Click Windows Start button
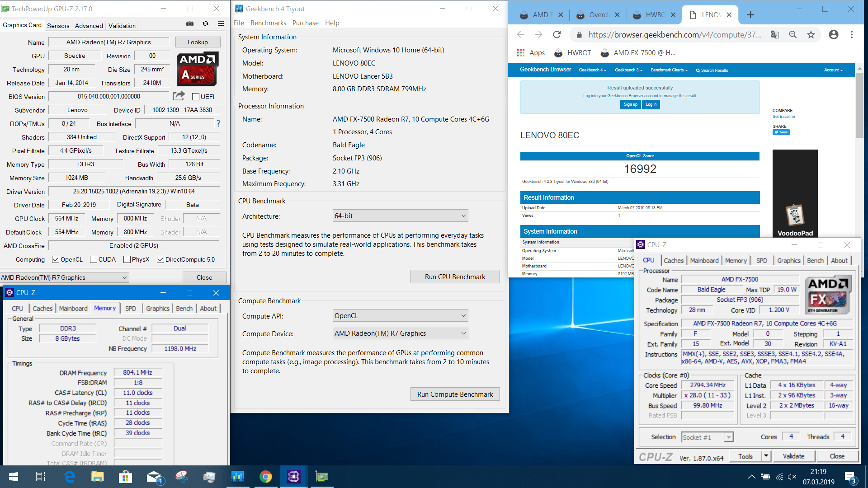This screenshot has width=868, height=488. [13, 477]
